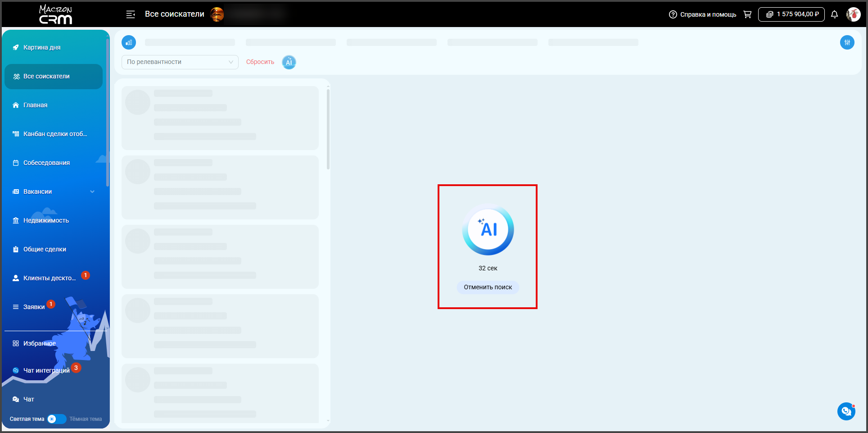
Task: Open the По релевантности sort dropdown
Action: [180, 62]
